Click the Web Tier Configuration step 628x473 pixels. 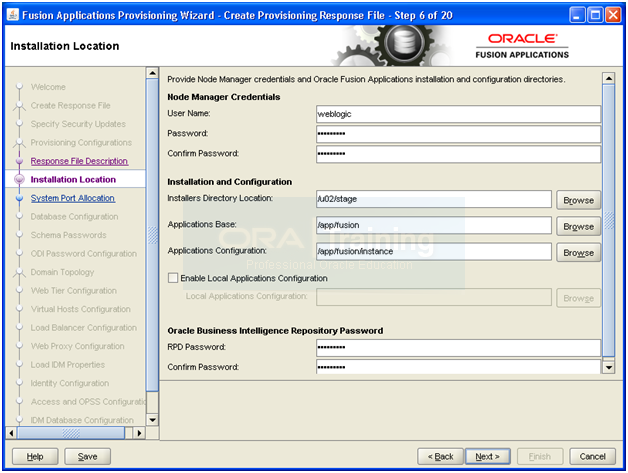pyautogui.click(x=74, y=290)
